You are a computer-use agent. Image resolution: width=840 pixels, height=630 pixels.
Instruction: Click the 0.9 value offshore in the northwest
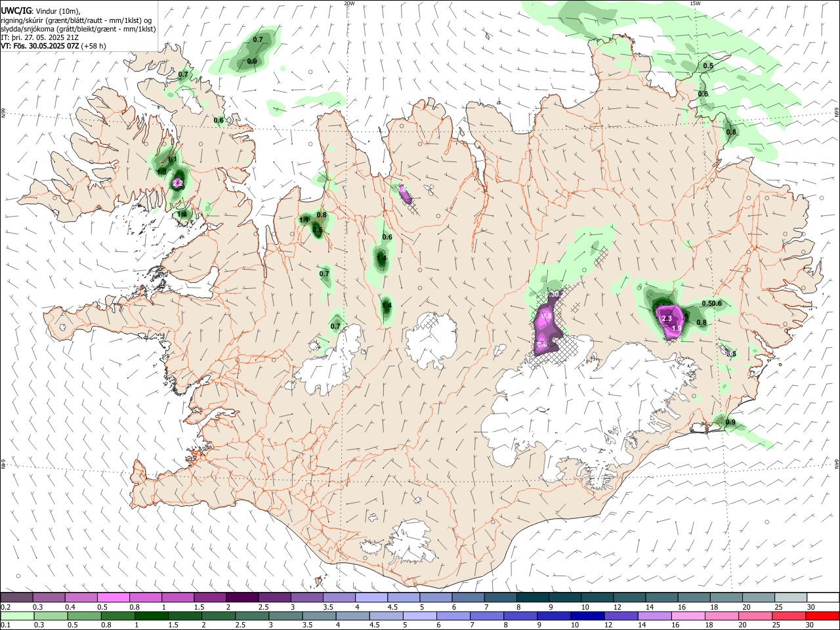[252, 61]
